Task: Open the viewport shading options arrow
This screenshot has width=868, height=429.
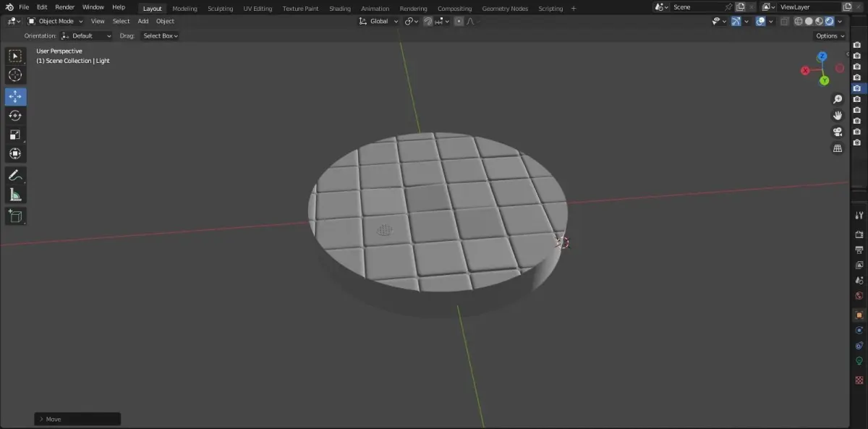Action: click(840, 22)
